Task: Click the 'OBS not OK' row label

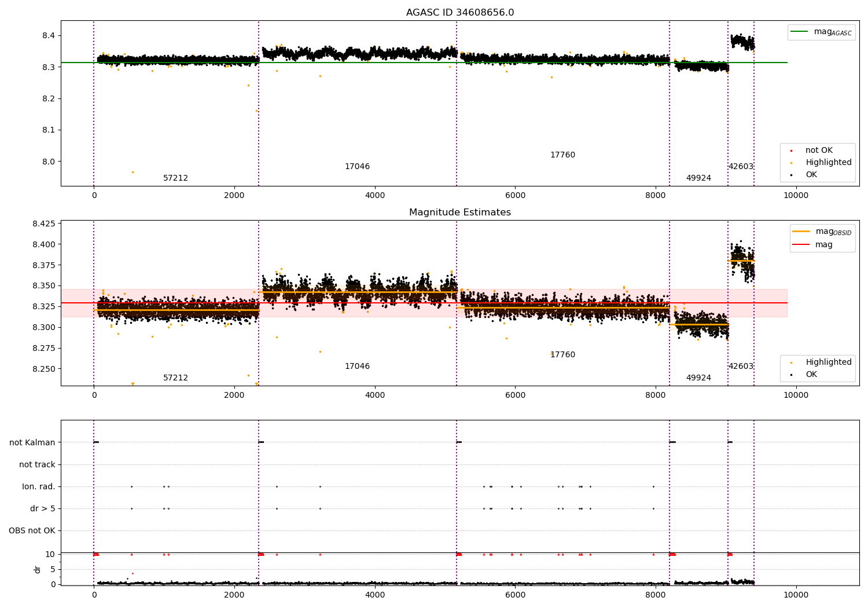Action: click(x=32, y=530)
